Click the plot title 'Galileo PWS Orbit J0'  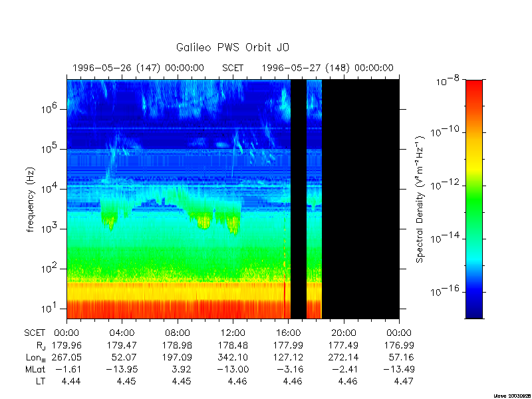pyautogui.click(x=232, y=47)
